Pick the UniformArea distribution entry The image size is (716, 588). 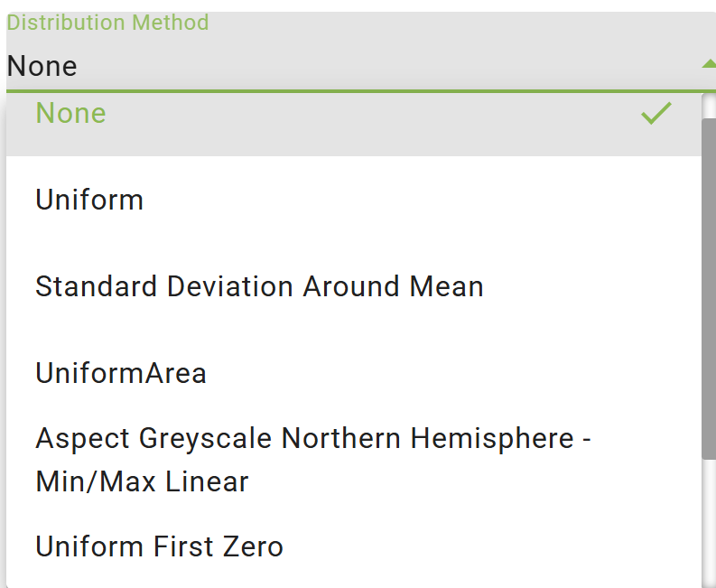coord(121,373)
